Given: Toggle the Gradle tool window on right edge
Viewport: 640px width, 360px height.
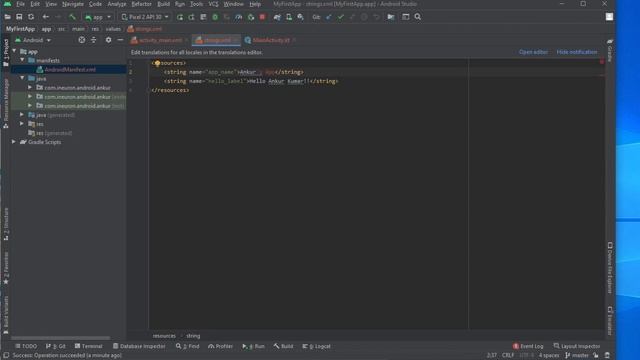Looking at the screenshot, I should click(x=610, y=51).
